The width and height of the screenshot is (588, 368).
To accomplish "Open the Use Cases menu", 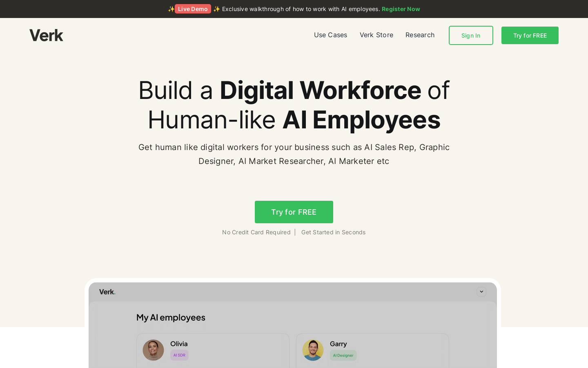I will 330,35.
